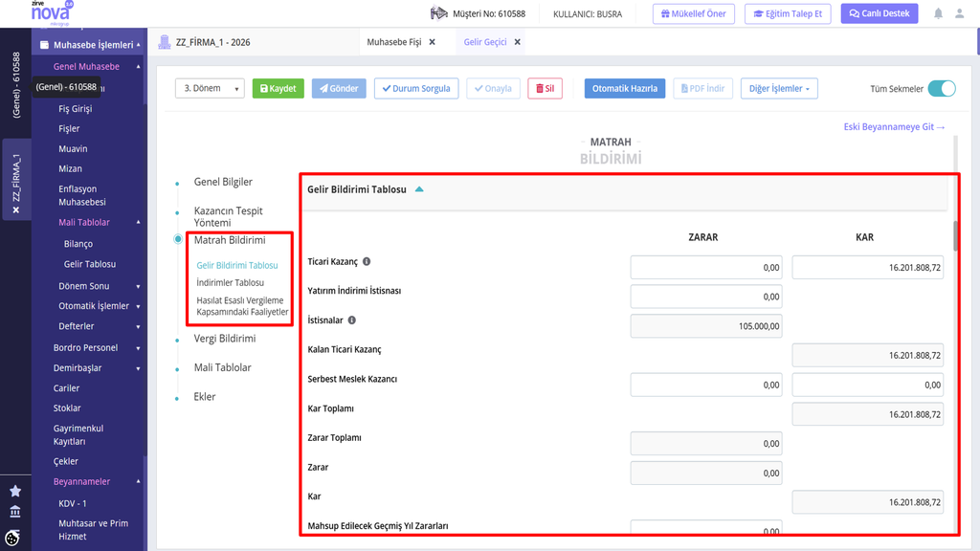Toggle the Tüm Sekmeler switch
The image size is (980, 551).
[942, 89]
